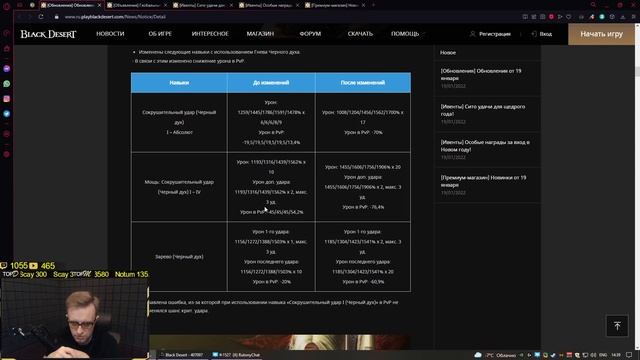
Task: Open the browser tab search magnifier icon
Action: tap(593, 5)
